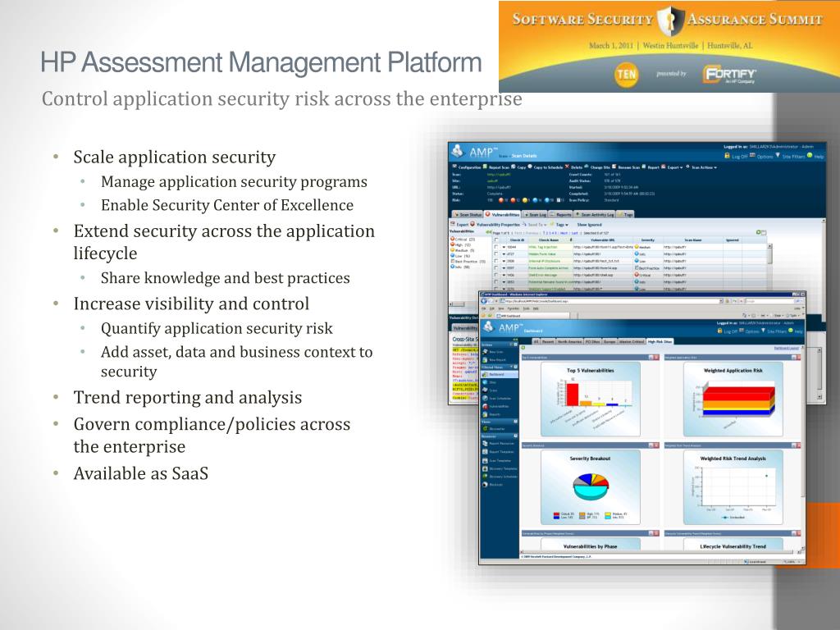Screen dimensions: 840x630
Task: Click the Rename Scan toolbar icon
Action: click(614, 167)
